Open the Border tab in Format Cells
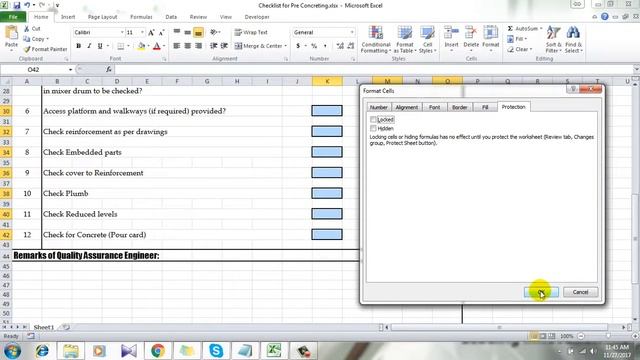Viewport: 640px width, 360px height. (460, 107)
